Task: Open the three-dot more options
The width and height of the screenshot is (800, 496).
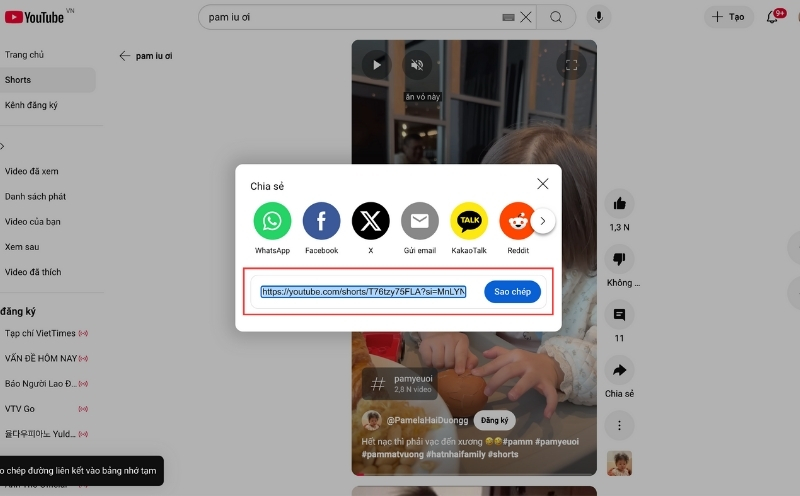Action: tap(619, 425)
